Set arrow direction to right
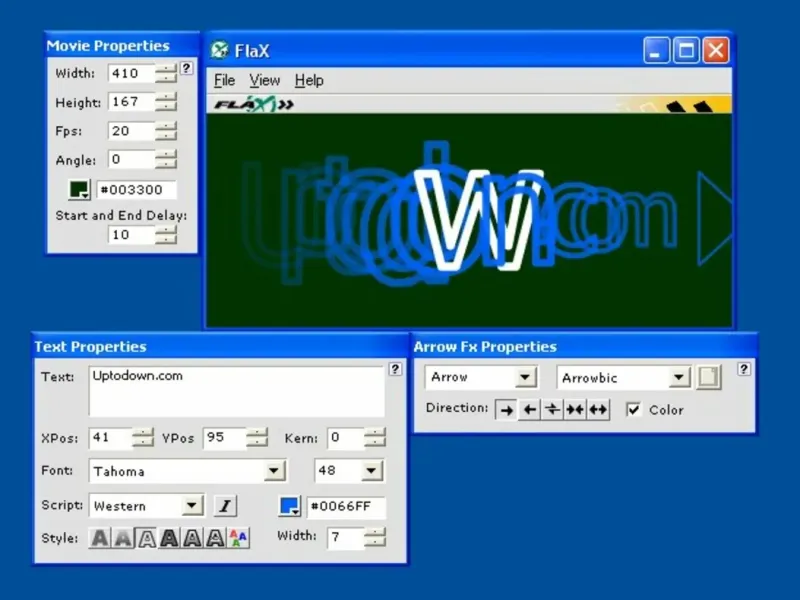The height and width of the screenshot is (600, 800). point(506,410)
